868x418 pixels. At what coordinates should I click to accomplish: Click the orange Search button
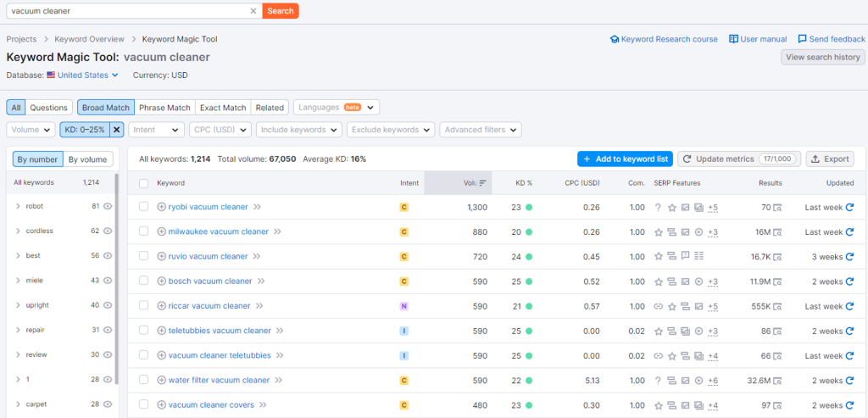[x=281, y=11]
